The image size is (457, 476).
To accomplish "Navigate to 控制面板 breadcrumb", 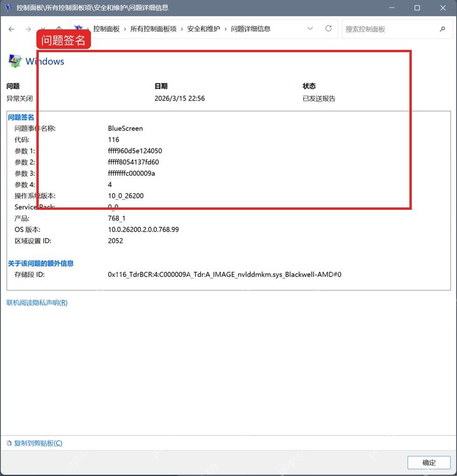I will click(106, 29).
